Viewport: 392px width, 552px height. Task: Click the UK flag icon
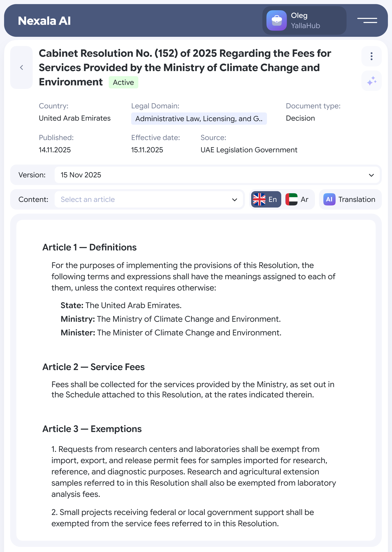tap(259, 199)
